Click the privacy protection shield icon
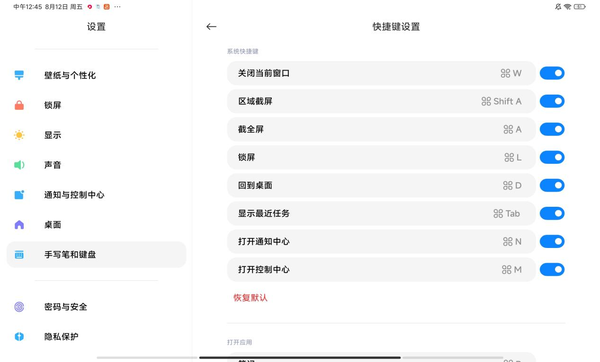600x362 pixels. click(x=19, y=336)
